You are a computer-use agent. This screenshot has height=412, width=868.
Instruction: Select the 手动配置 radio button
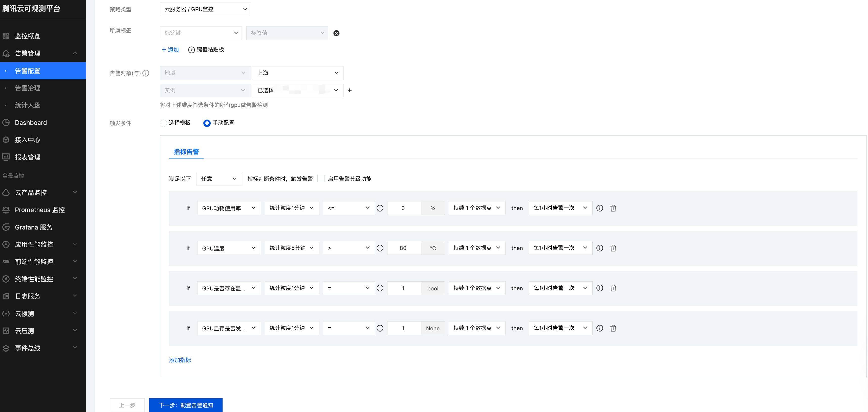coord(207,123)
